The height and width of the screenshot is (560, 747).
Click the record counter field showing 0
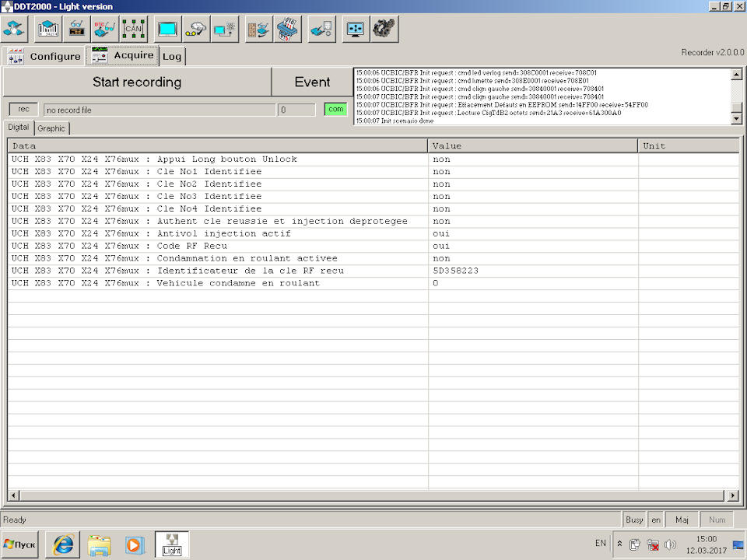tap(296, 110)
